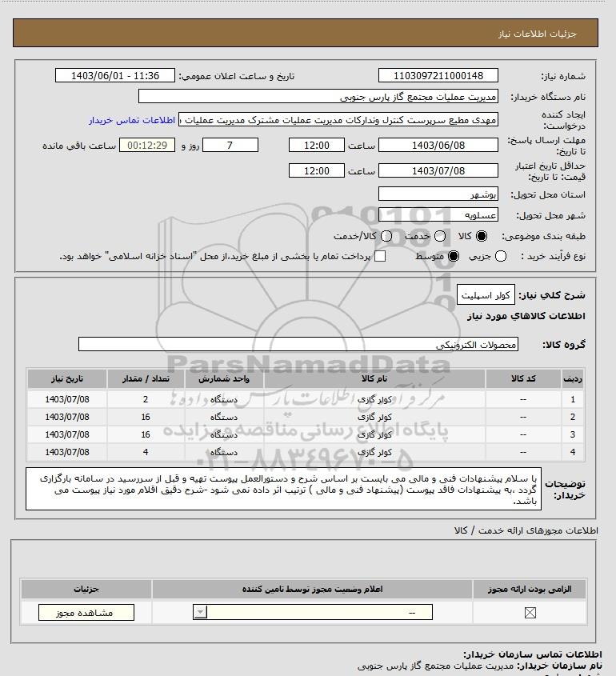
Task: Select the کالا/خدمت radio button
Action: 386,236
